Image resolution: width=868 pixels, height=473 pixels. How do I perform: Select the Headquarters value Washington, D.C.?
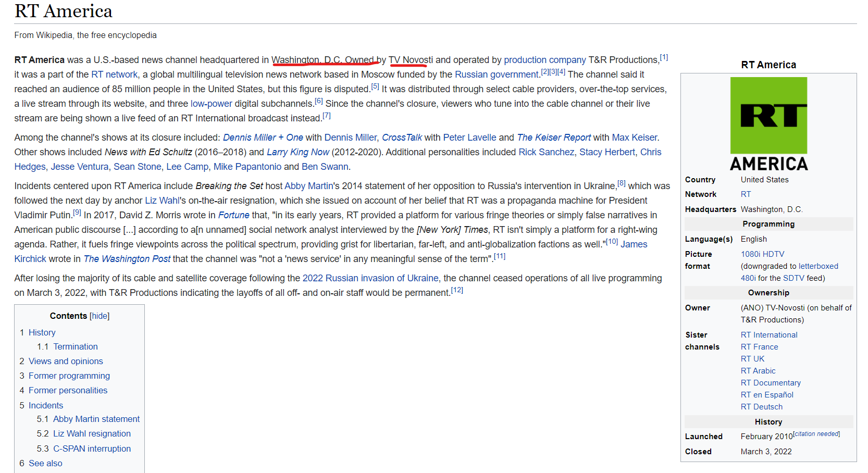[x=772, y=209]
